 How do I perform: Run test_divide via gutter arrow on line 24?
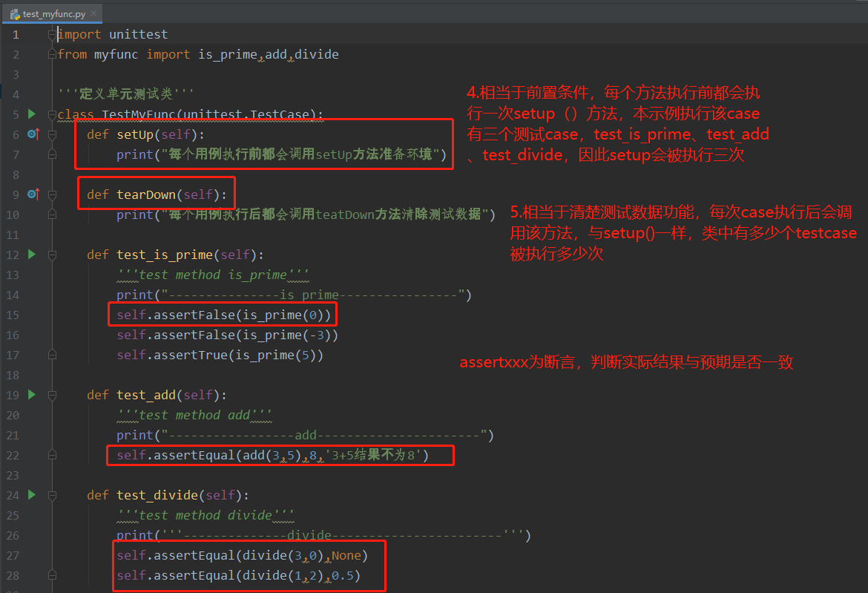click(32, 495)
